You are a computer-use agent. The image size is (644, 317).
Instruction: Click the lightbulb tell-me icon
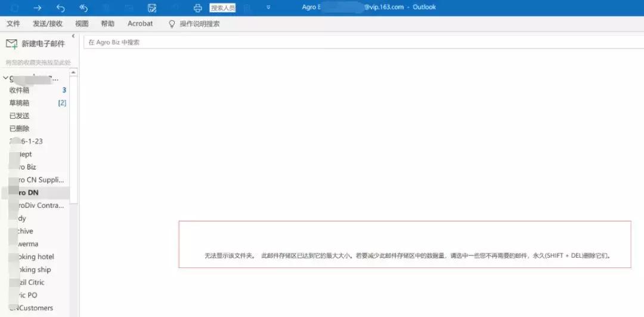coord(172,24)
